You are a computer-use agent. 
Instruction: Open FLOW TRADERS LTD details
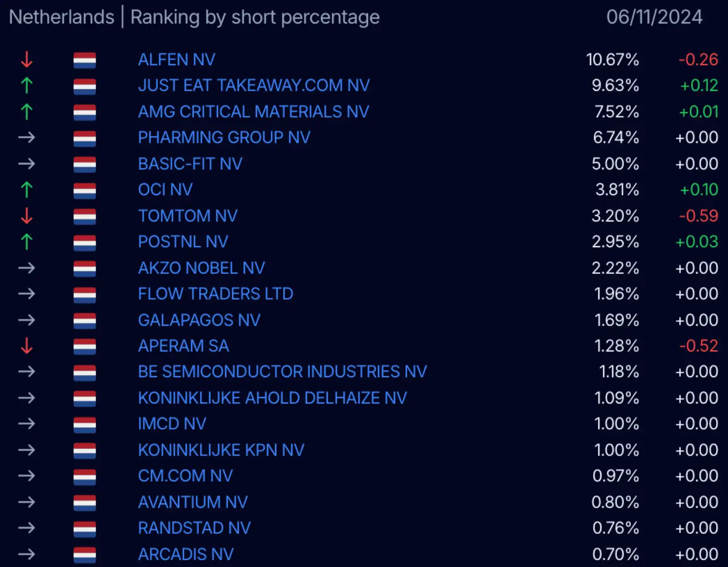tap(215, 294)
